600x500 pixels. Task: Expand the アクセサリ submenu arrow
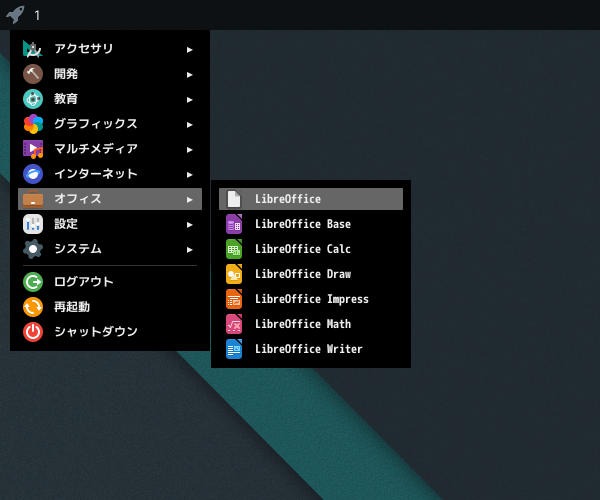189,50
